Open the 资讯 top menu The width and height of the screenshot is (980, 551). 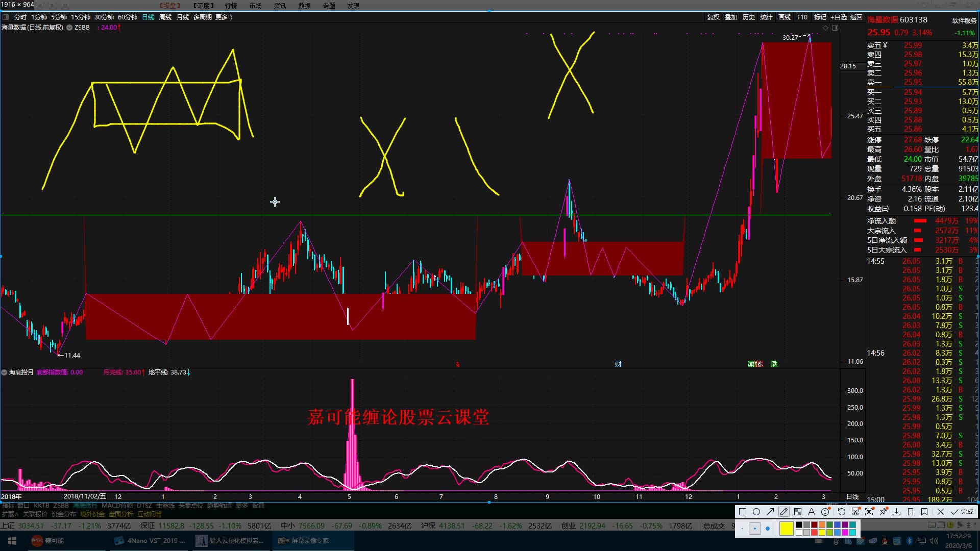[x=280, y=6]
